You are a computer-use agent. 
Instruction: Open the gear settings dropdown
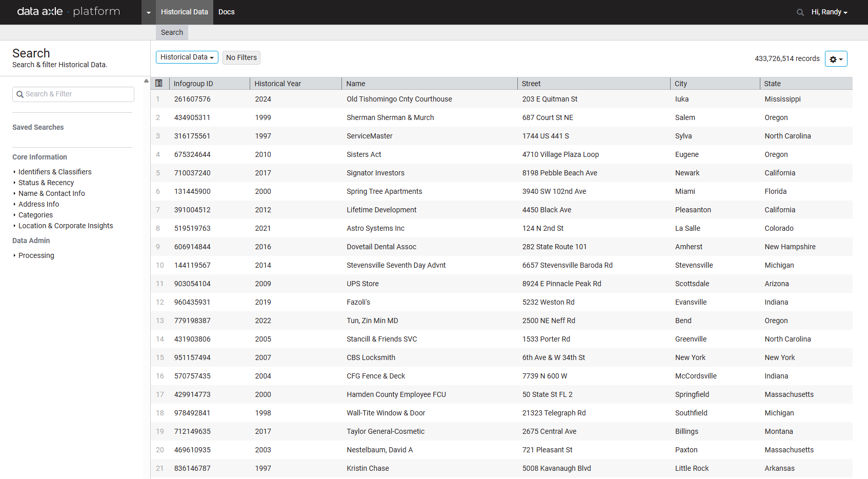pos(836,59)
